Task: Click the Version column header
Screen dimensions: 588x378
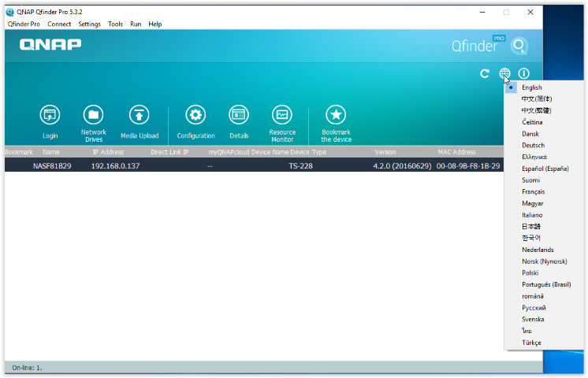Action: click(385, 152)
